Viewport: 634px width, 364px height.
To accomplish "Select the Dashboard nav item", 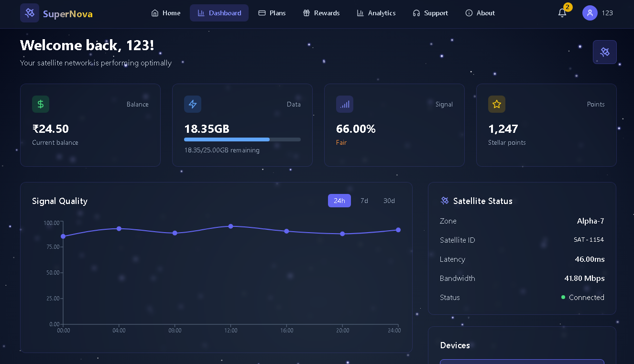I will (219, 13).
